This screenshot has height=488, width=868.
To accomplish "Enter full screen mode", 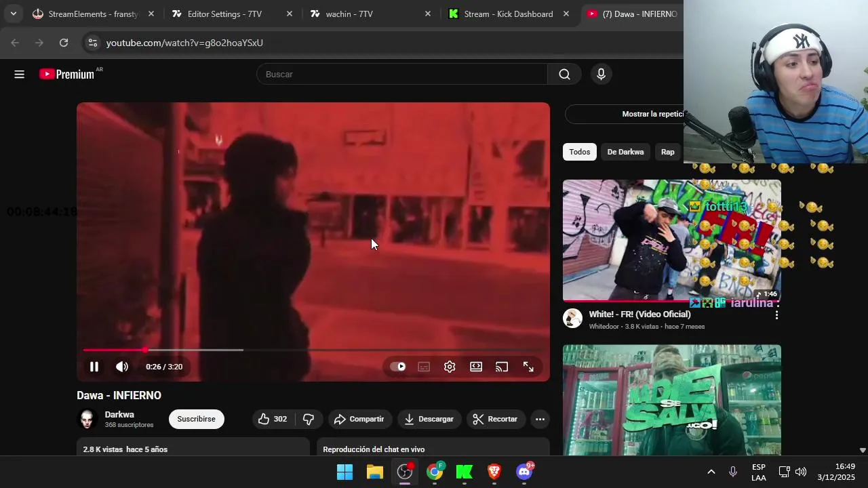I will pos(528,367).
